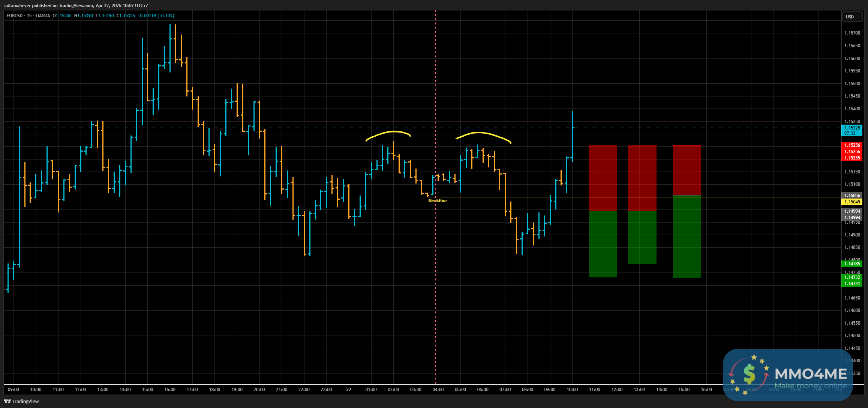This screenshot has height=408, width=868.
Task: Click the Neckline text label
Action: [437, 201]
